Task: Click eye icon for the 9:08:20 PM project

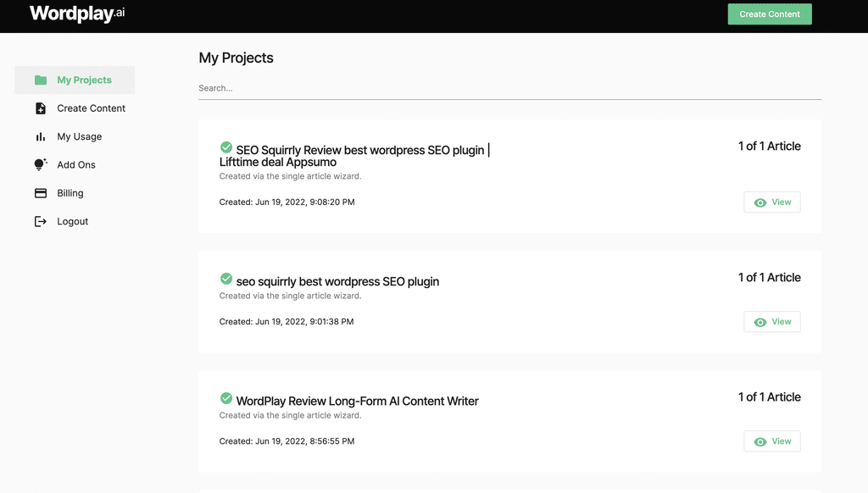Action: (x=760, y=202)
